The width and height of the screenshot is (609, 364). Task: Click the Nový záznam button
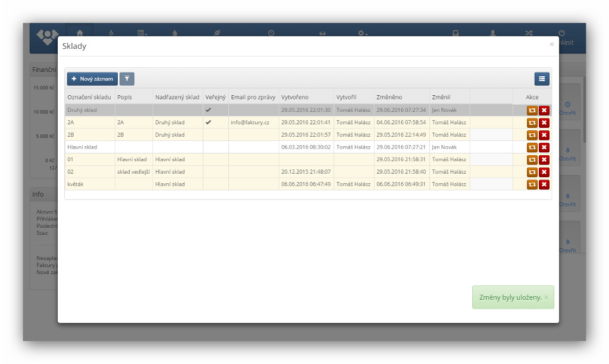coord(92,79)
